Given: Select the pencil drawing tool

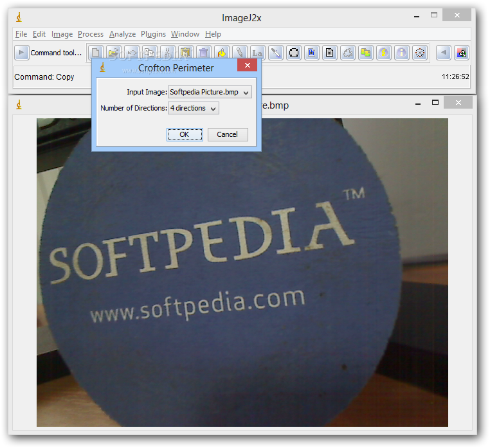Looking at the screenshot, I should point(239,53).
